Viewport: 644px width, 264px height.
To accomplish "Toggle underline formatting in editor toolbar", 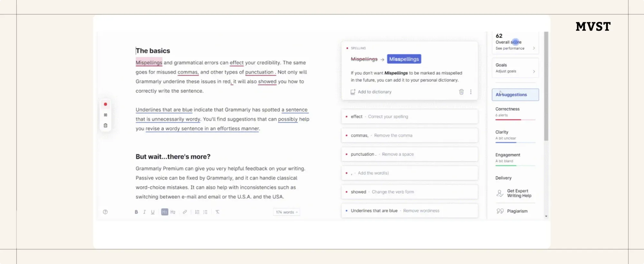I will (153, 212).
